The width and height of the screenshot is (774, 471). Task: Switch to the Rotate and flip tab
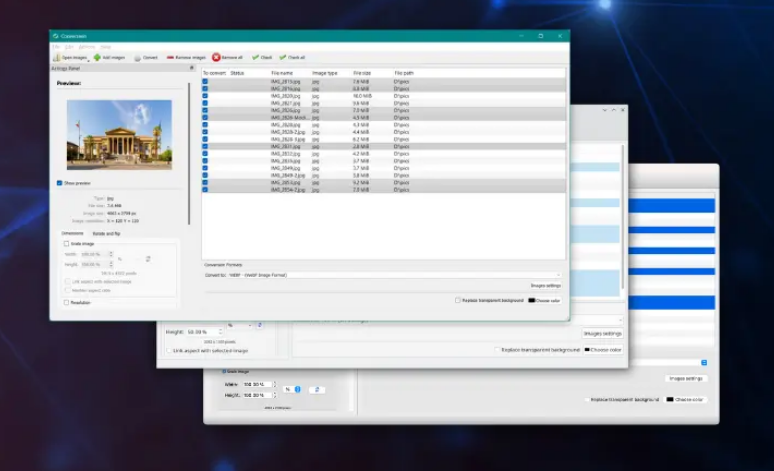point(107,234)
